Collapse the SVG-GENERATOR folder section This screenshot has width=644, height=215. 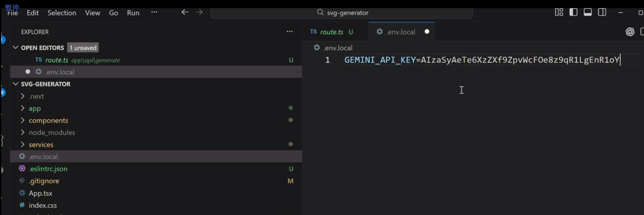[15, 84]
